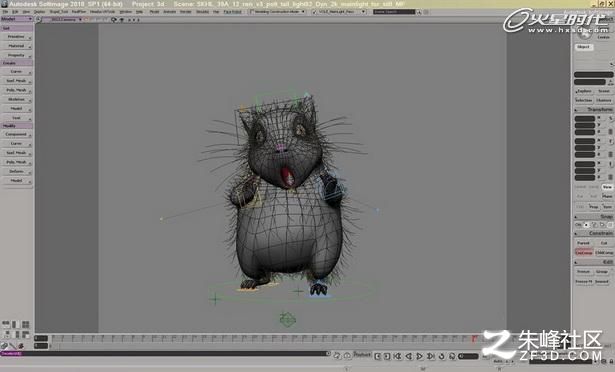Click the red current-frame marker on timeline
This screenshot has width=615, height=372.
(x=474, y=338)
